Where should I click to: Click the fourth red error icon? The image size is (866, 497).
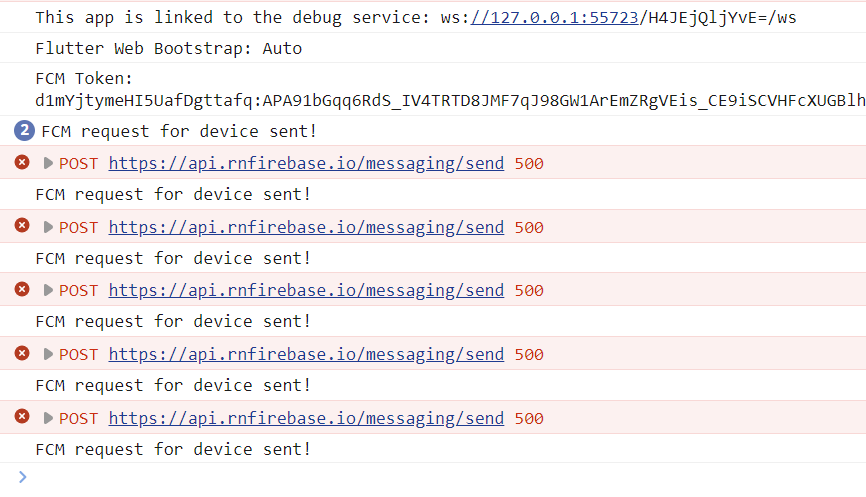tap(22, 353)
